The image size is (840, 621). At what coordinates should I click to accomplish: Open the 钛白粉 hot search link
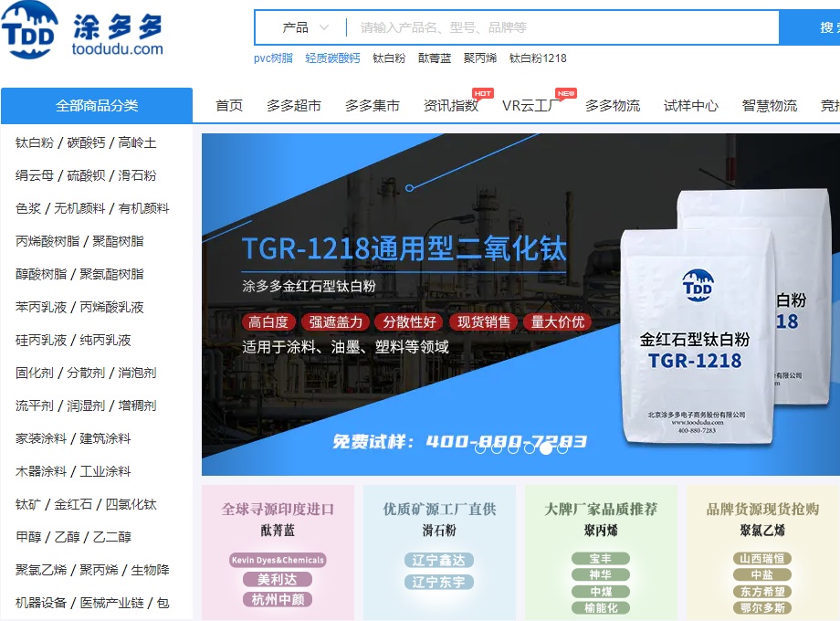389,58
